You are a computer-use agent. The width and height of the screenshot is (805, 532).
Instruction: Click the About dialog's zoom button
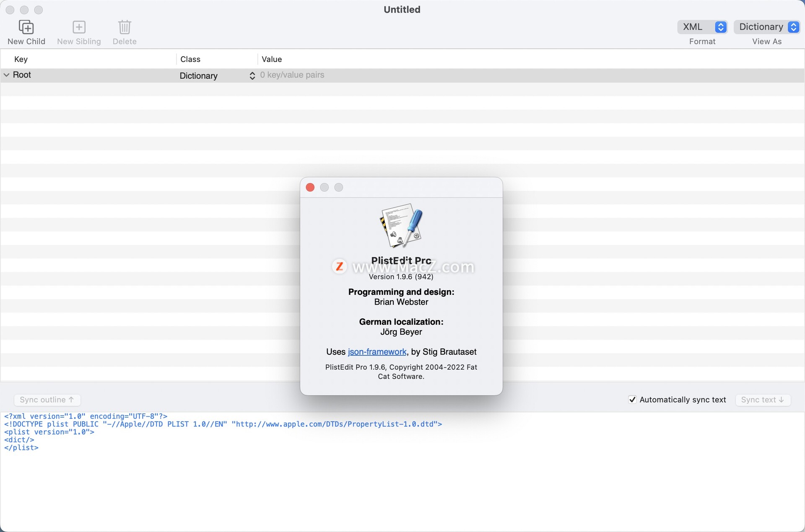click(339, 187)
